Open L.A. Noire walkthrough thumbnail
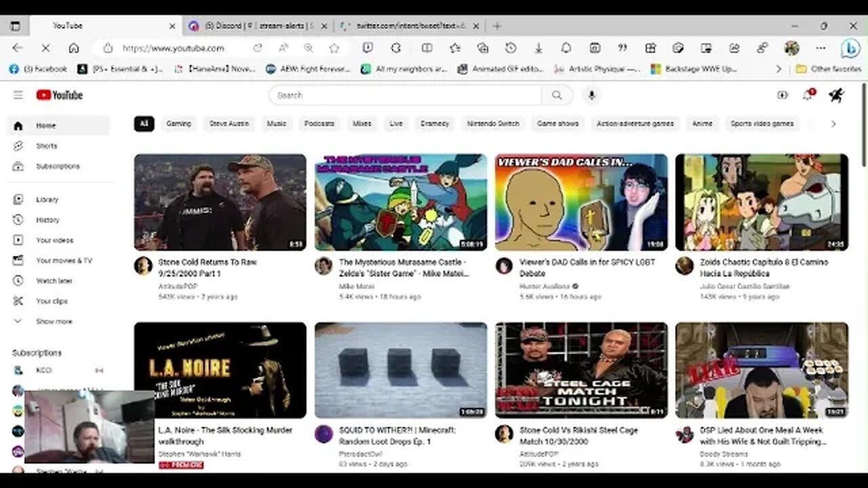Image resolution: width=868 pixels, height=488 pixels. [220, 370]
